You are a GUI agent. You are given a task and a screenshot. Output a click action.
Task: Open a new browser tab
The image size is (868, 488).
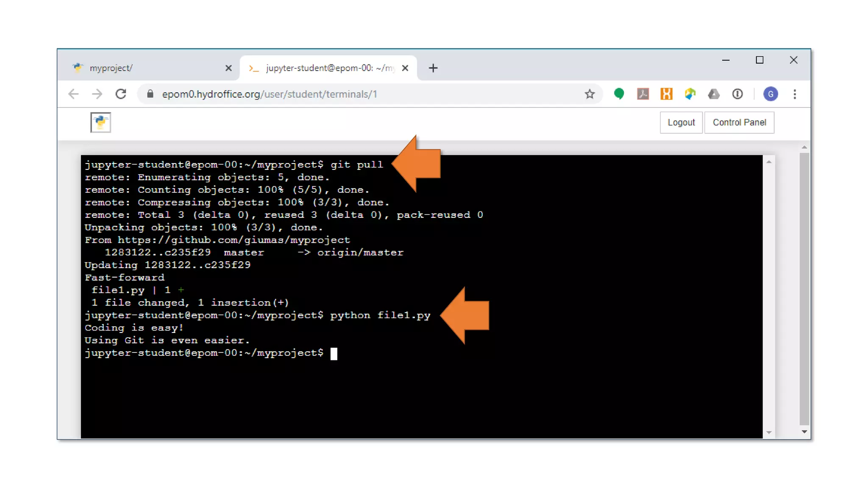pos(433,68)
